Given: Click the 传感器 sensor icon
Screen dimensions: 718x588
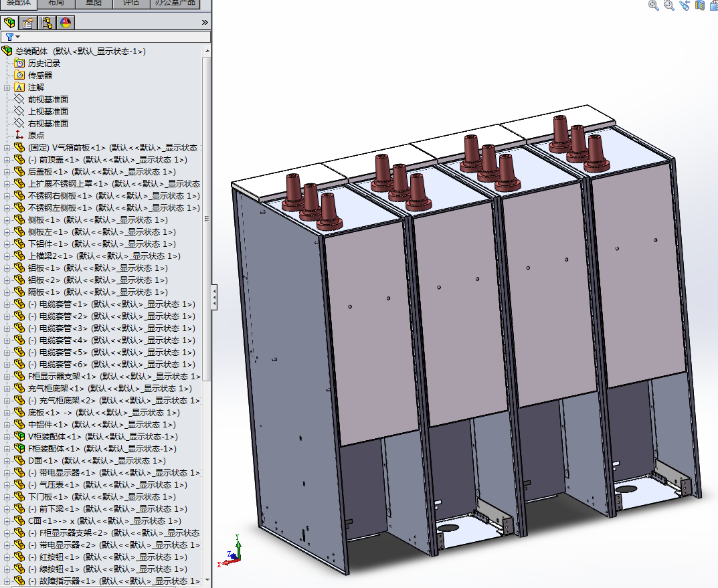Looking at the screenshot, I should coord(19,75).
